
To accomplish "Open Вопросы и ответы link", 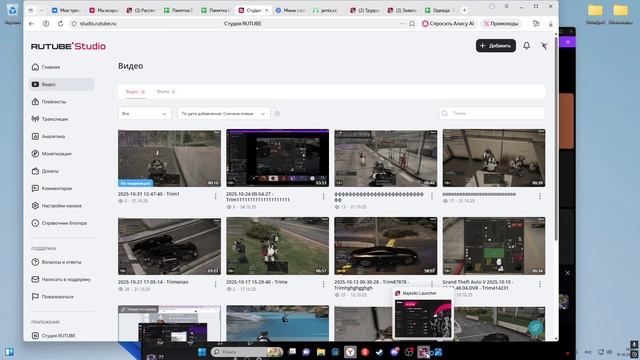I will tap(61, 262).
